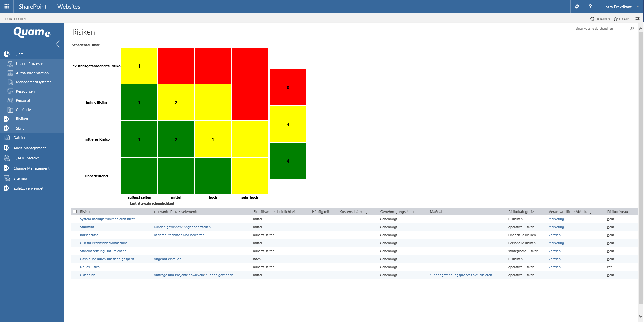Sort list by the Risikoniveau column header
This screenshot has width=644, height=322.
(x=617, y=212)
